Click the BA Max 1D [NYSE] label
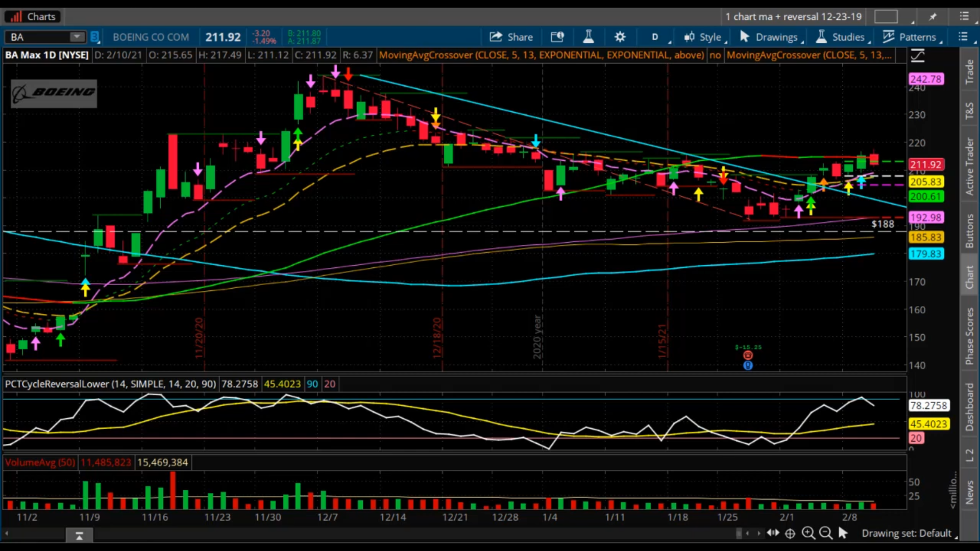 [x=47, y=55]
